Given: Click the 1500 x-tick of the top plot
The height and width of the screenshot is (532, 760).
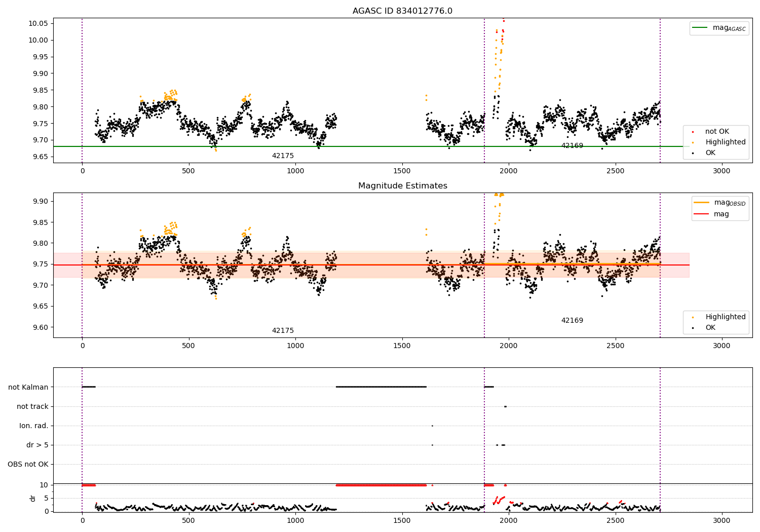Looking at the screenshot, I should 402,171.
